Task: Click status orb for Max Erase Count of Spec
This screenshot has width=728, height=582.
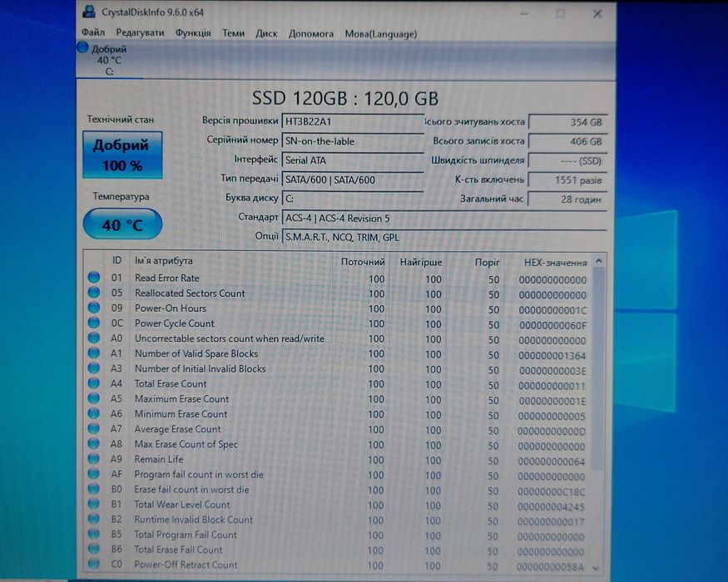Action: click(94, 444)
